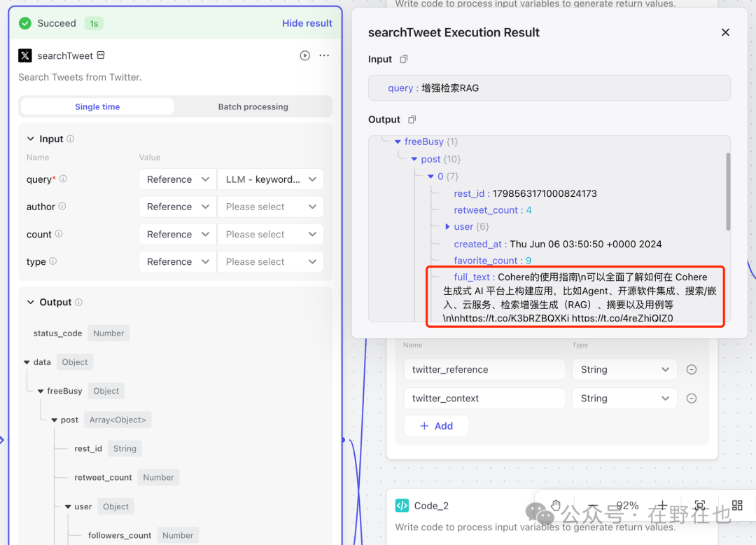This screenshot has width=756, height=545.
Task: Switch to Batch processing tab
Action: coord(253,106)
